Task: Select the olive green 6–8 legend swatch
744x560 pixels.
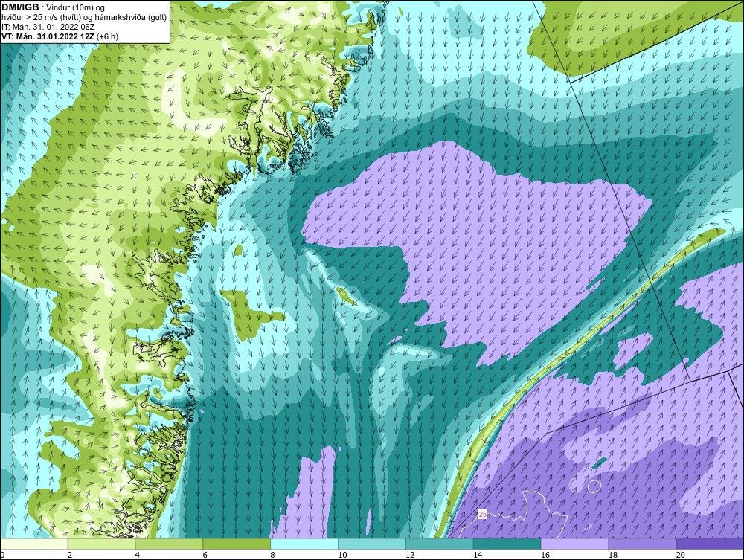Action: tap(237, 544)
